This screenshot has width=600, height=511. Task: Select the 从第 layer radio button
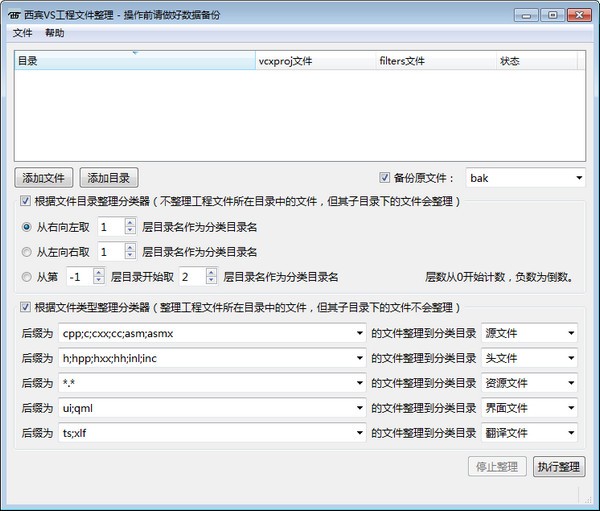pos(26,276)
